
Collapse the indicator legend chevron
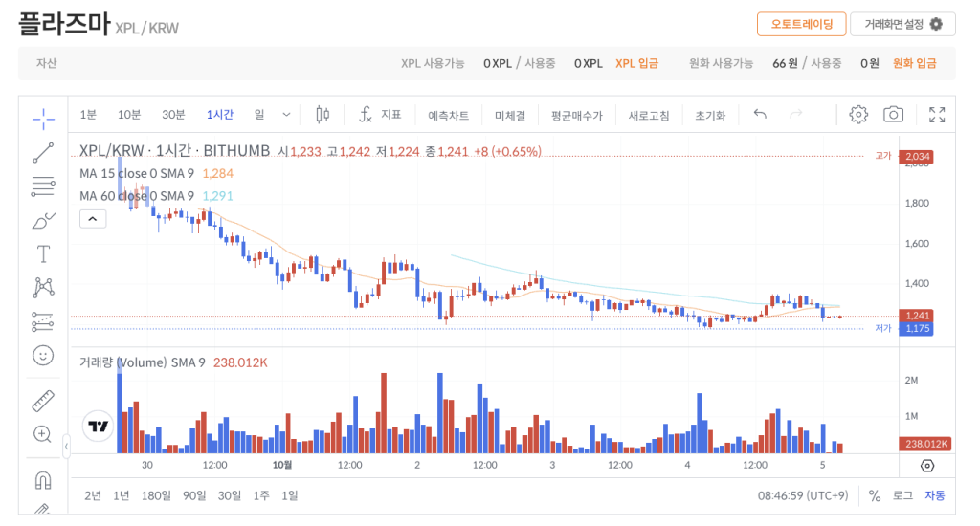point(93,219)
